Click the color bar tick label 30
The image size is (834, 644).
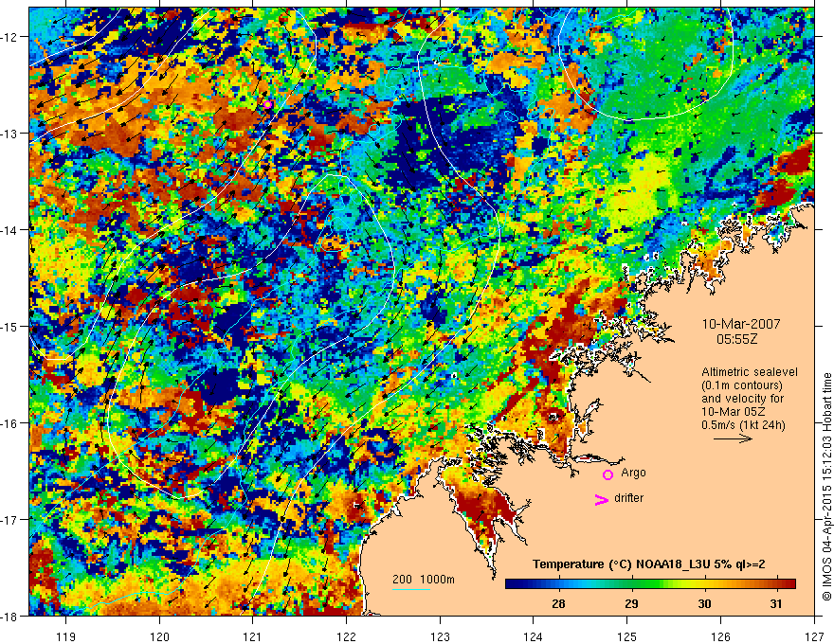pos(704,603)
